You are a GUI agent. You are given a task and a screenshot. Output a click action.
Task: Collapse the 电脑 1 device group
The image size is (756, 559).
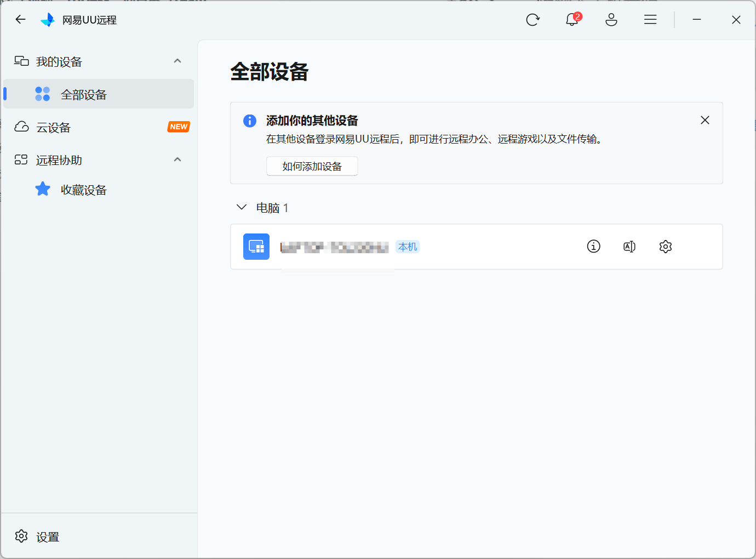(x=242, y=207)
